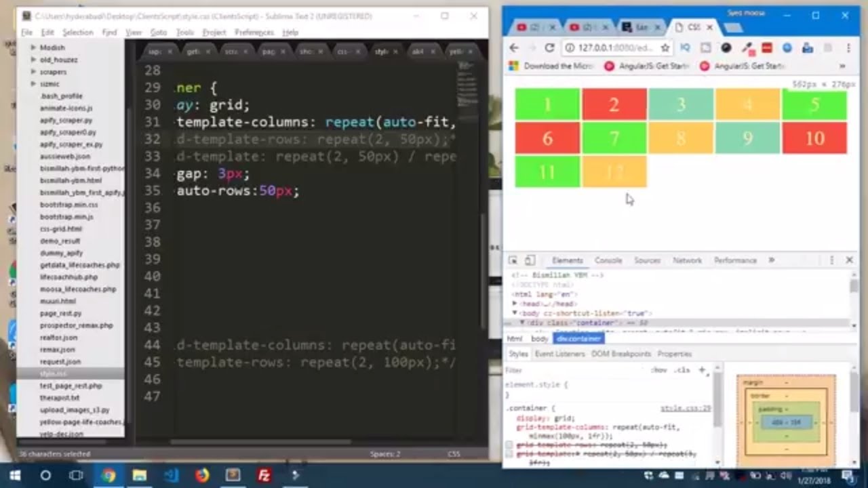The height and width of the screenshot is (488, 868).
Task: Click the red rectangular extension icon
Action: 767,47
